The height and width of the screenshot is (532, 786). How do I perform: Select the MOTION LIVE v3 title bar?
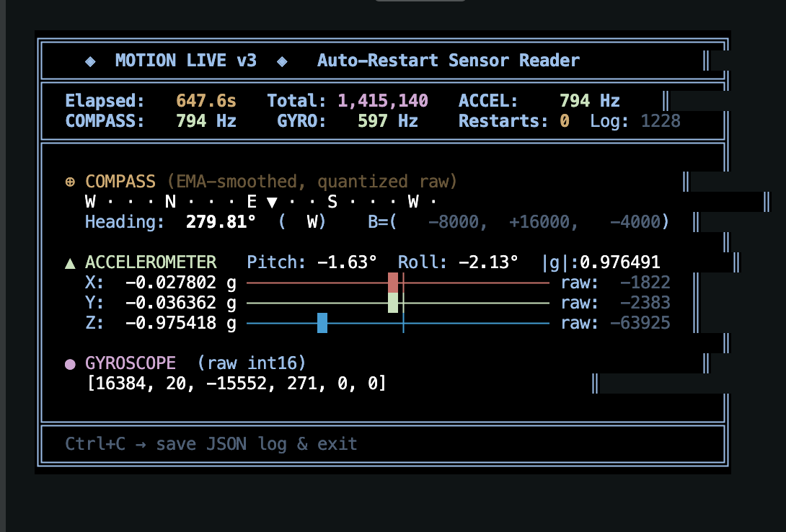185,61
